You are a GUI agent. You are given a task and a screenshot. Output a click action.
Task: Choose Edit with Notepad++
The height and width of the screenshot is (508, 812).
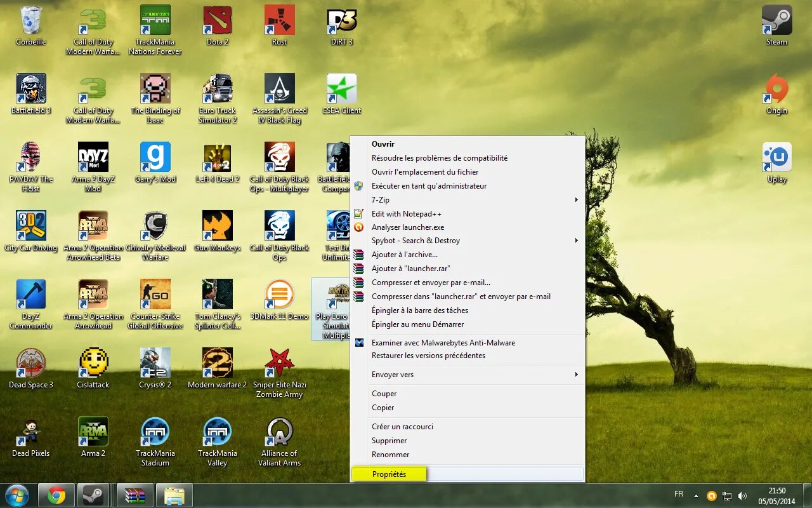coord(467,214)
